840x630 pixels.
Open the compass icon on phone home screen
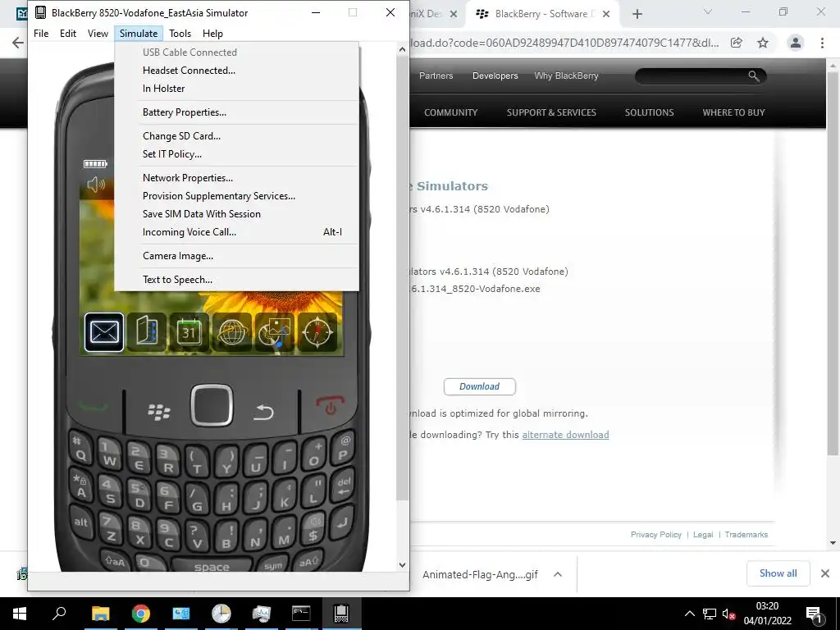coord(317,332)
